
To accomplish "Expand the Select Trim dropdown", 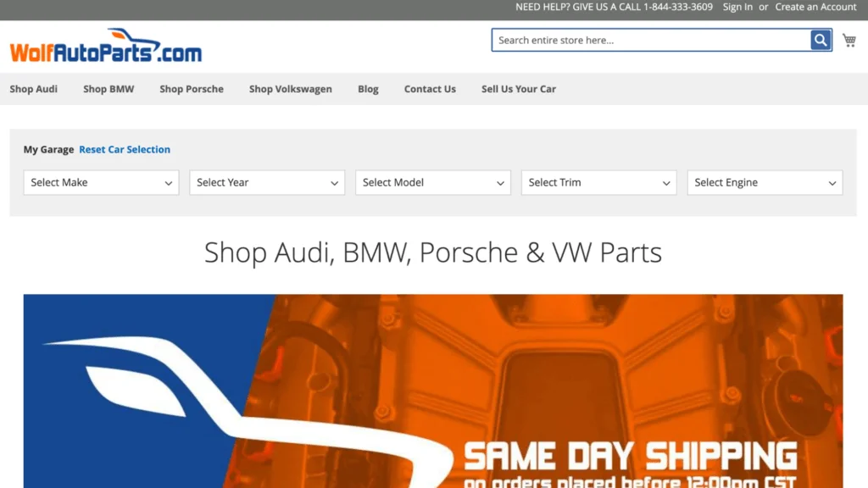I will tap(599, 183).
